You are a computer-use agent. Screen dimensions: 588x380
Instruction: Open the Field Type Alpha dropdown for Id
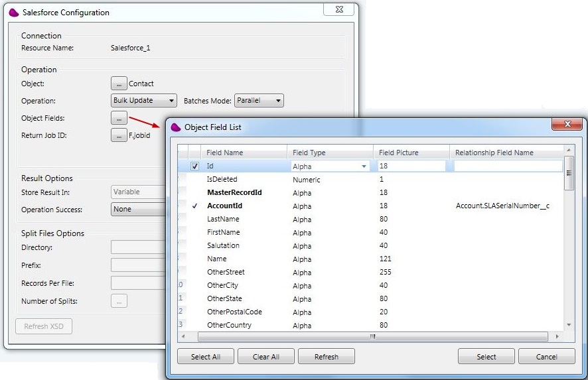click(330, 166)
